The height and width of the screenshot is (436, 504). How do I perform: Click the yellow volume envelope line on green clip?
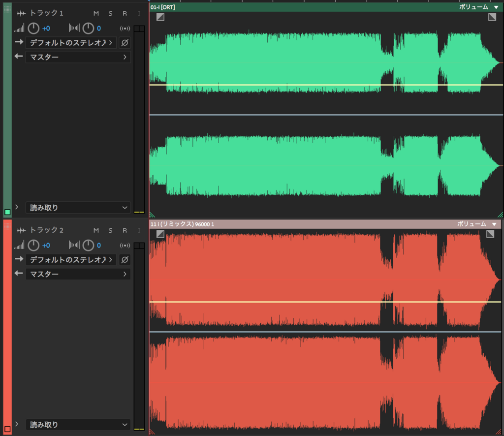point(326,85)
